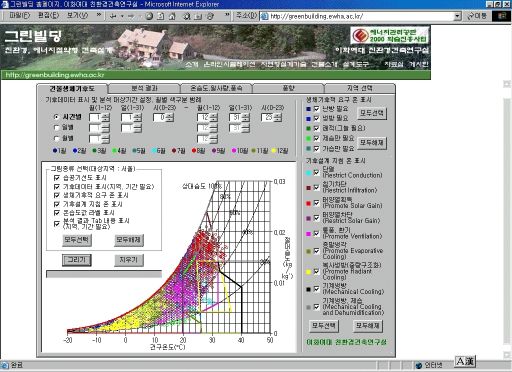Toggle the 습공기선도 표시 checkbox
The image size is (512, 372).
point(57,178)
